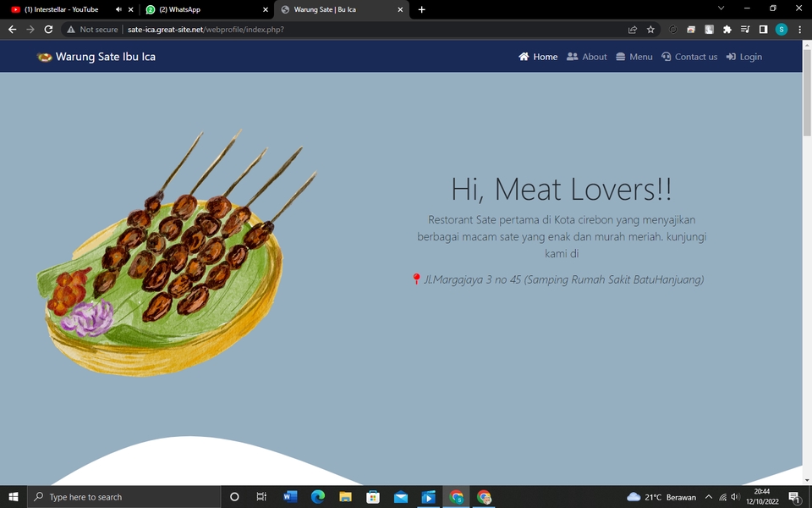Click the Hi, Meat Lovers!! heading

562,189
